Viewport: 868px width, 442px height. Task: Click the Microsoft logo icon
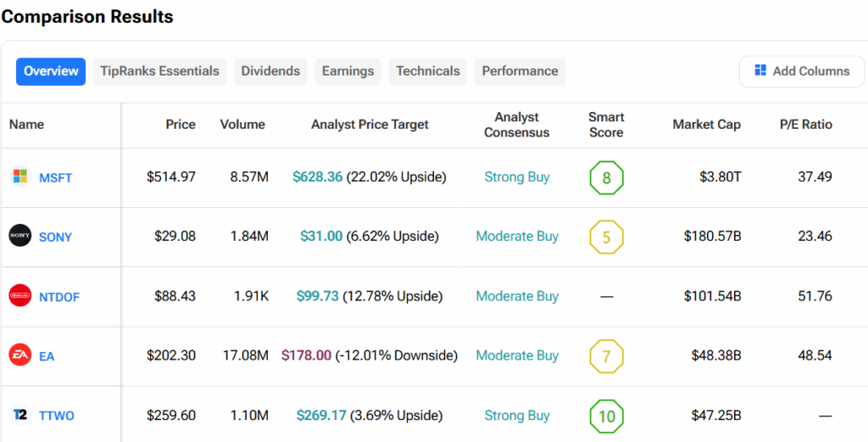(x=20, y=176)
